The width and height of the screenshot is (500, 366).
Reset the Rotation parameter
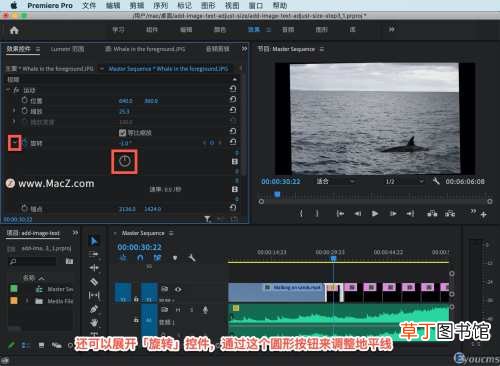[233, 142]
